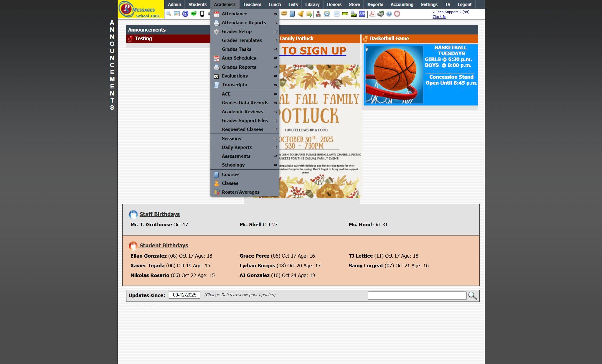602x364 pixels.
Task: Open the email @ icon in toolbar
Action: pos(185,14)
